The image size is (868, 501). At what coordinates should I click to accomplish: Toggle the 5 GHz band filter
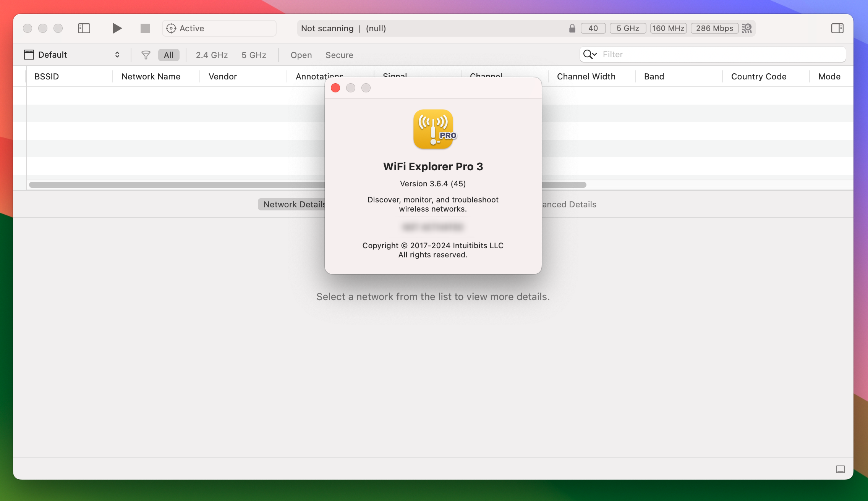click(x=254, y=54)
